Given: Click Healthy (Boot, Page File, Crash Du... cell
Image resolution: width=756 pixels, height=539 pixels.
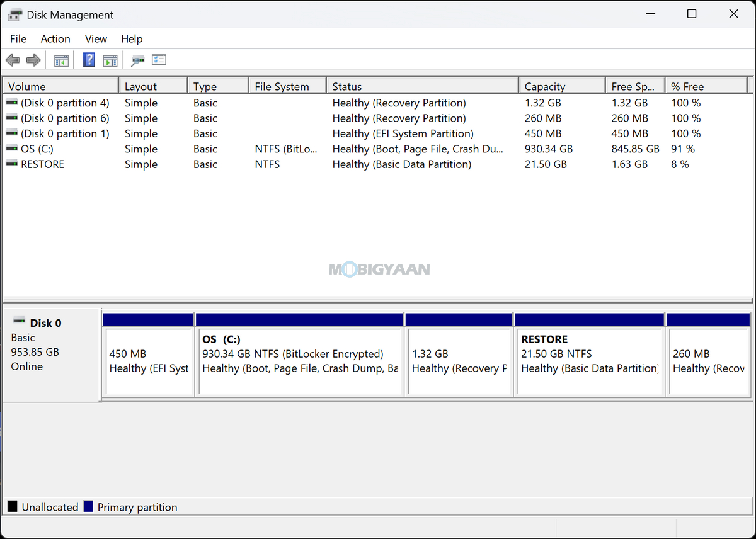Looking at the screenshot, I should click(418, 149).
